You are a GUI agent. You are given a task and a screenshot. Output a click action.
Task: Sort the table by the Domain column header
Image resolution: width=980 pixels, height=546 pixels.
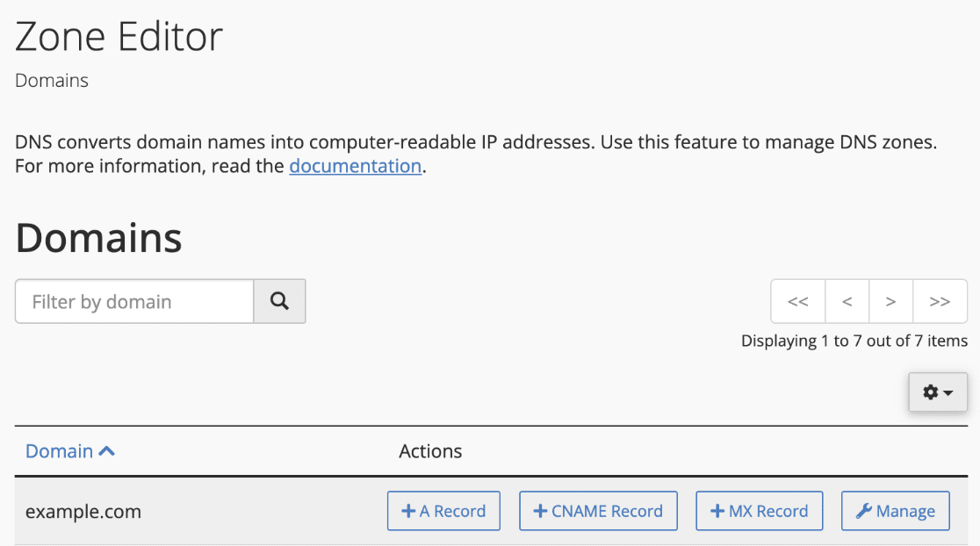[x=60, y=451]
